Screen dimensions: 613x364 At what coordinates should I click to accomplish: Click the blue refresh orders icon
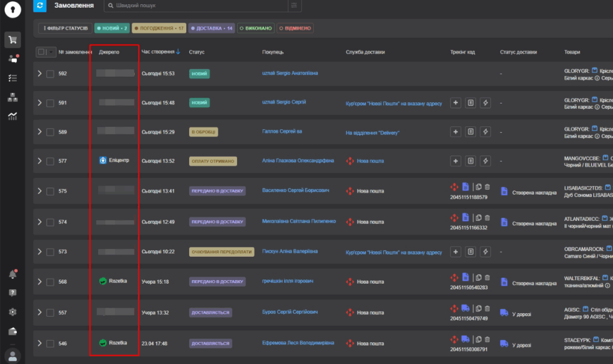(40, 5)
